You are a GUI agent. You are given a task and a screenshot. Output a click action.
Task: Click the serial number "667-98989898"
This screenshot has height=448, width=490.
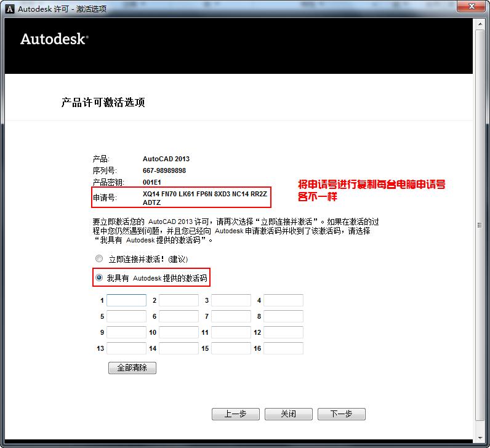click(x=164, y=170)
